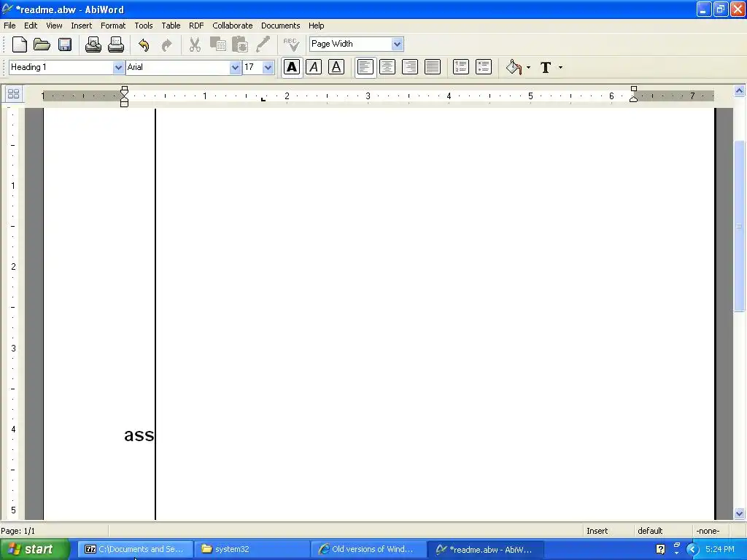The width and height of the screenshot is (747, 560).
Task: Undo the last action
Action: (144, 44)
